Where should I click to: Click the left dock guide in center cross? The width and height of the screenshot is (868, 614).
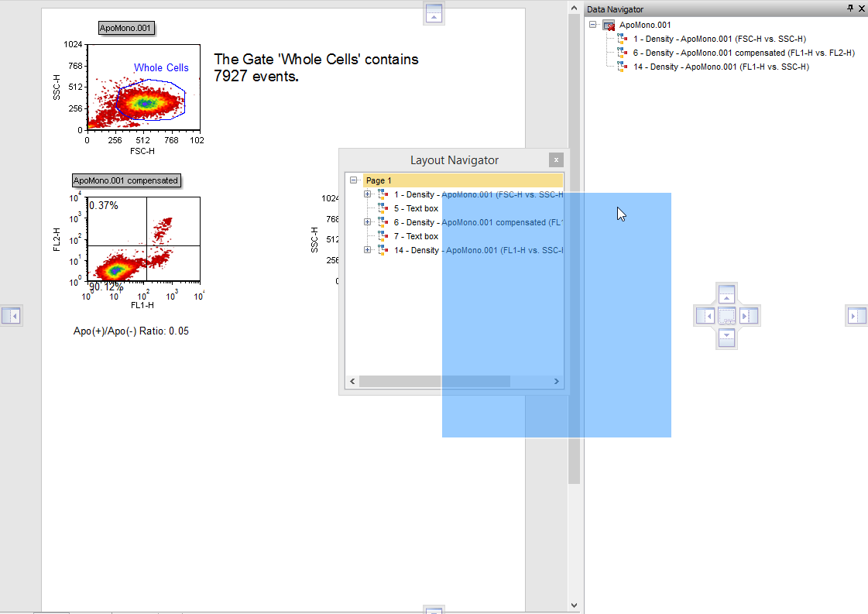[705, 316]
